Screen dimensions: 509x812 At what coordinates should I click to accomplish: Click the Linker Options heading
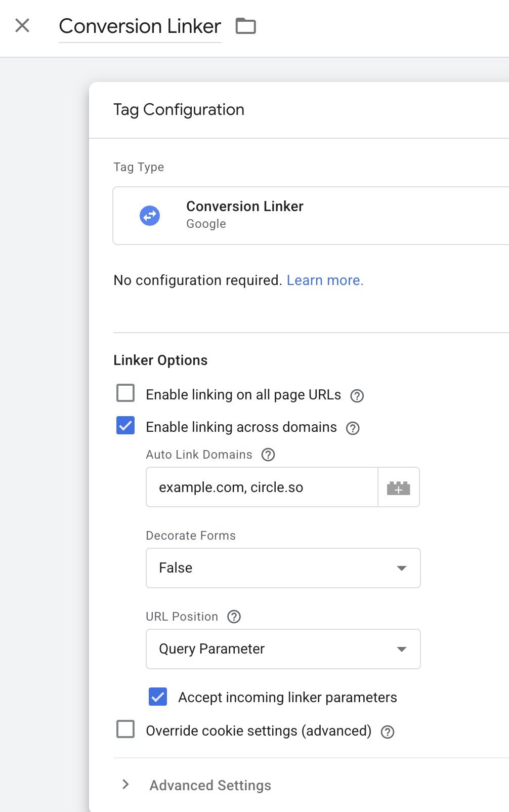(160, 360)
